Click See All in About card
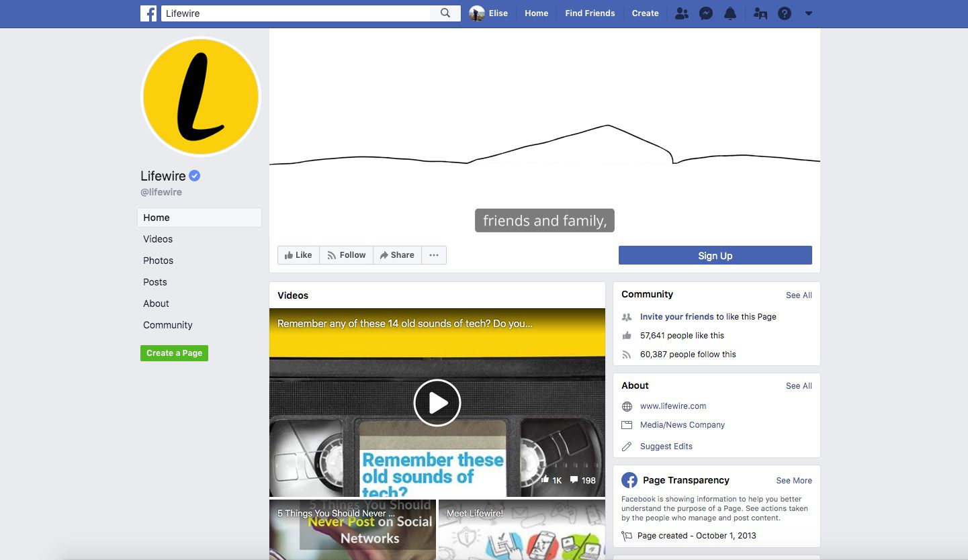This screenshot has height=560, width=968. pos(799,386)
